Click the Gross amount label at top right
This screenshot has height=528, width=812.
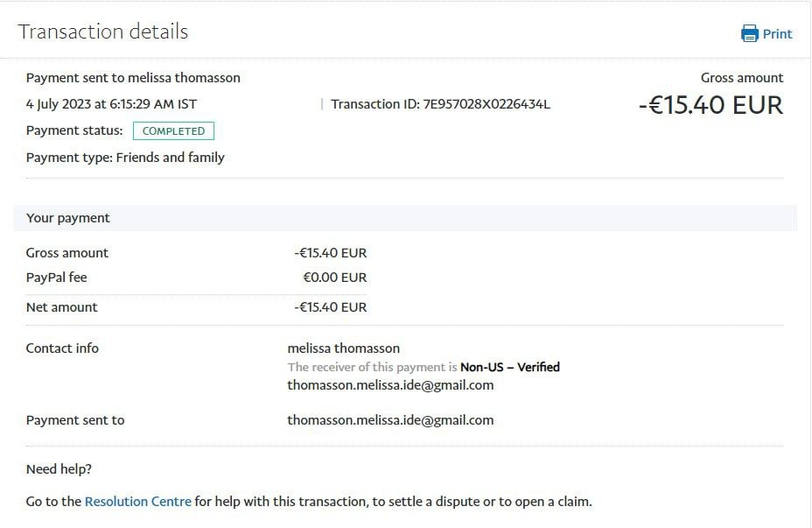click(742, 78)
